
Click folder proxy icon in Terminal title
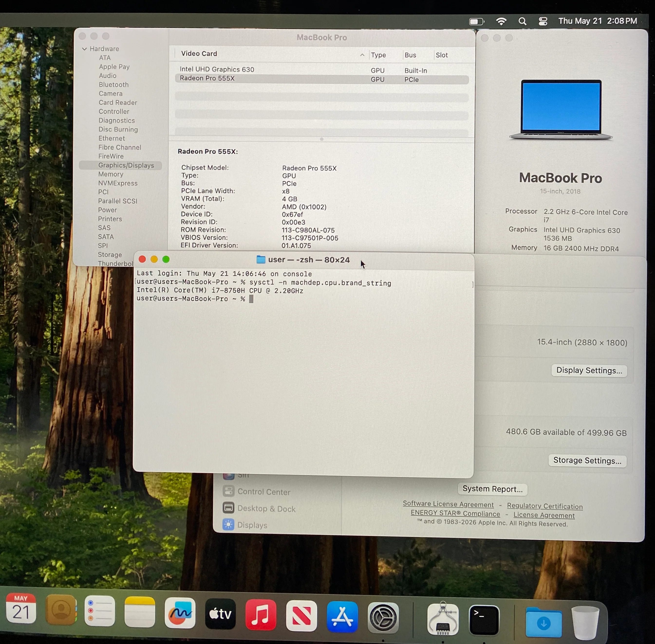coord(261,260)
